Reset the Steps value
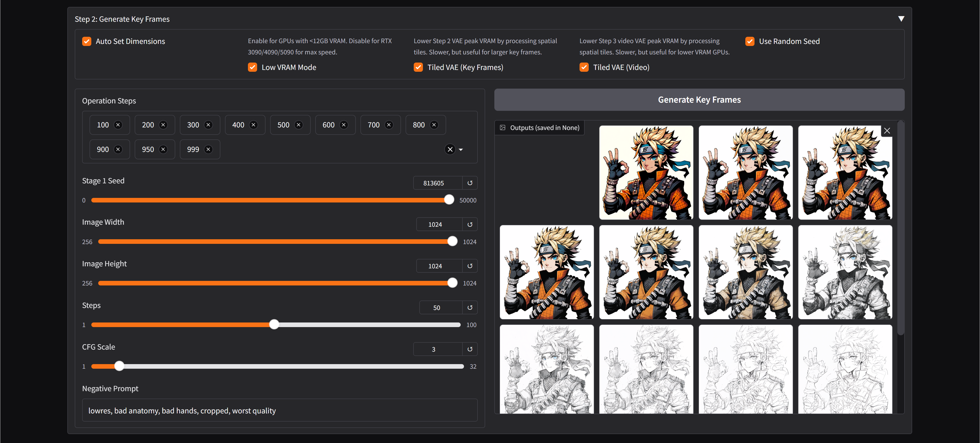Viewport: 980px width, 443px height. (470, 308)
